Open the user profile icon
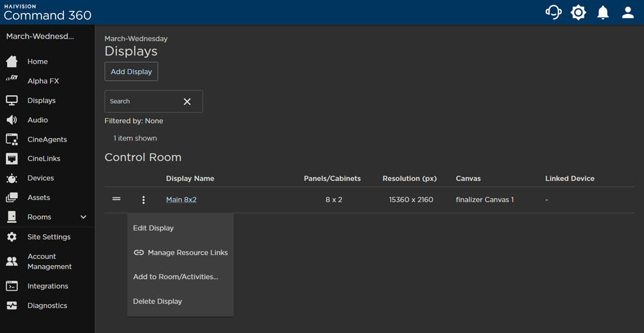This screenshot has width=644, height=333. (628, 12)
